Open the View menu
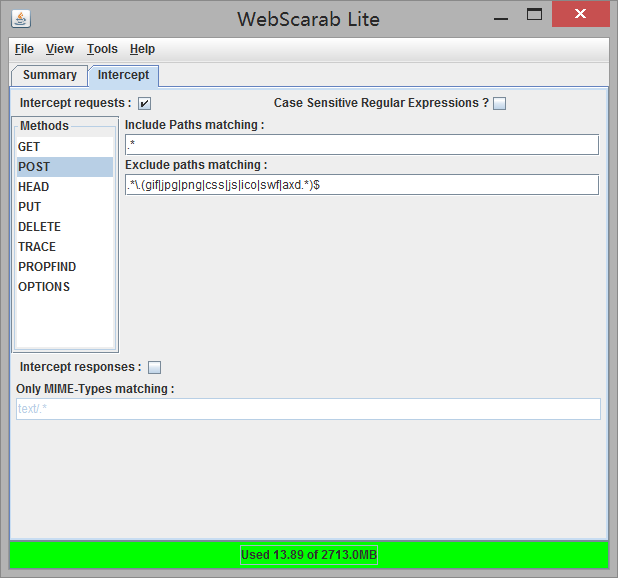Image resolution: width=618 pixels, height=578 pixels. (x=60, y=49)
